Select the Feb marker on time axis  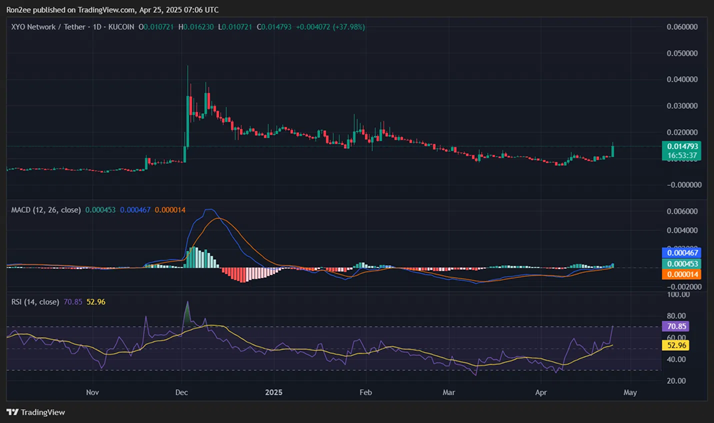pyautogui.click(x=365, y=393)
